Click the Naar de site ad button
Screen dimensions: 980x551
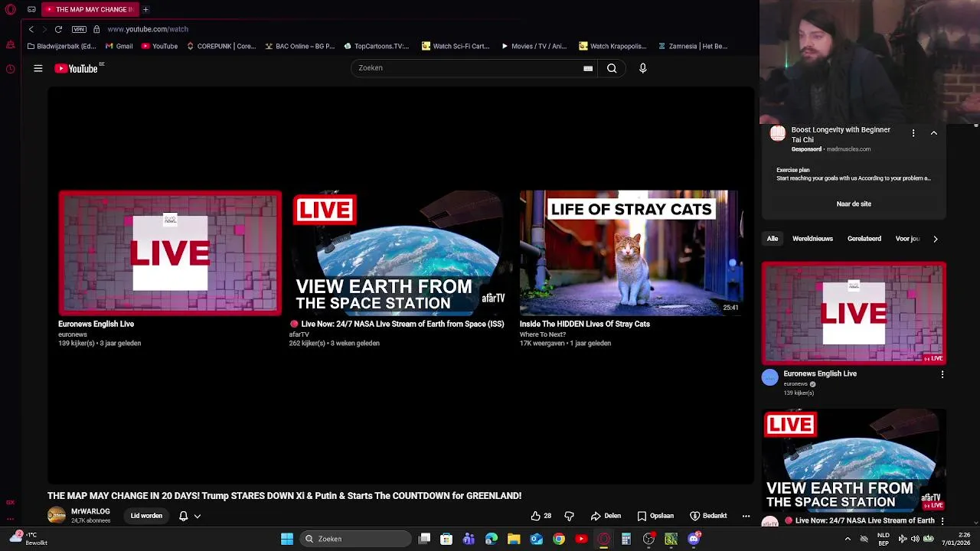(x=854, y=204)
